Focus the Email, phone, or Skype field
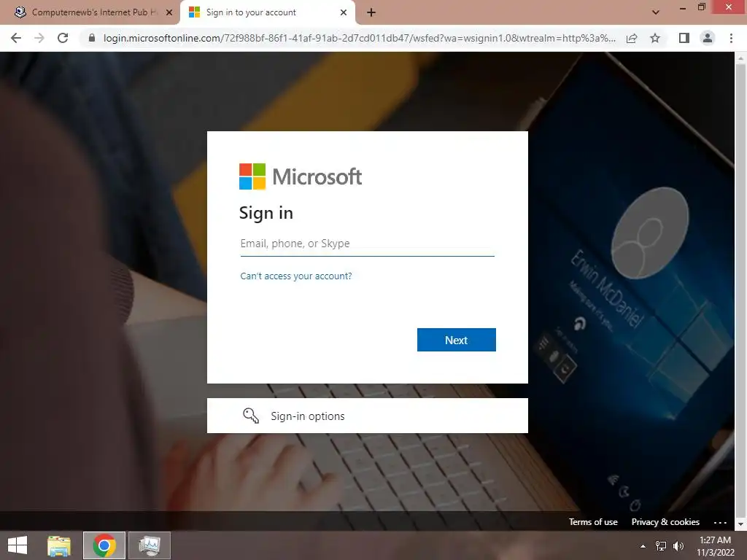 (368, 244)
